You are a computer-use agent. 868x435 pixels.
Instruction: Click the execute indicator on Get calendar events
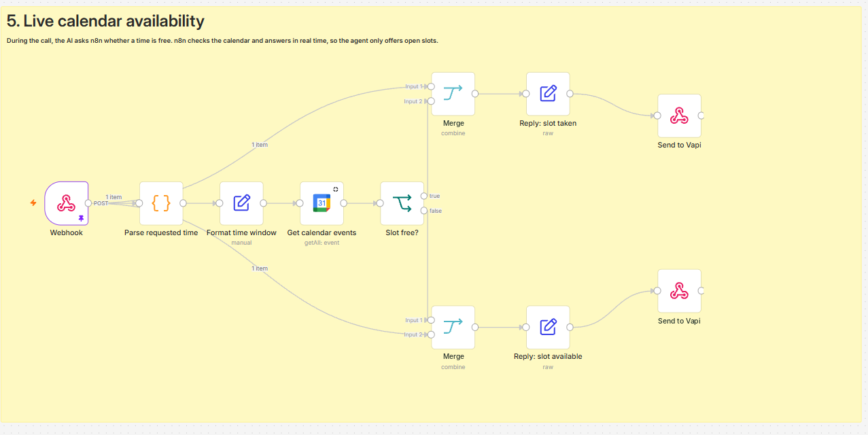point(336,189)
